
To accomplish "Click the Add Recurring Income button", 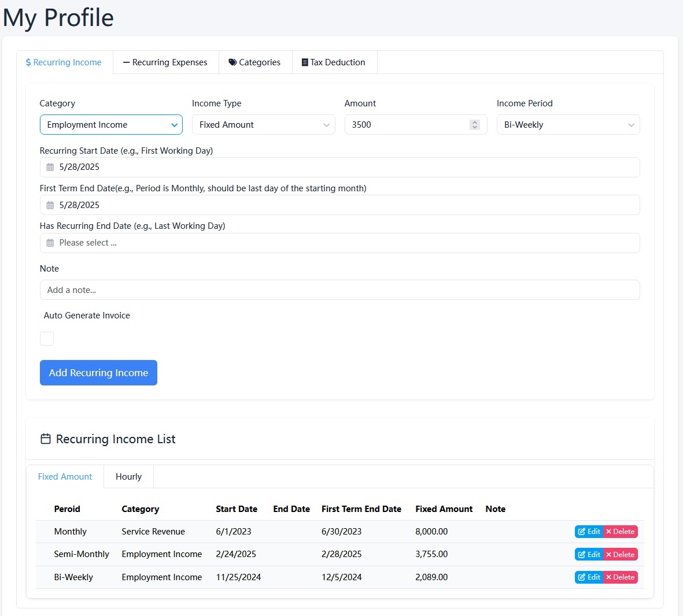I will click(x=98, y=373).
